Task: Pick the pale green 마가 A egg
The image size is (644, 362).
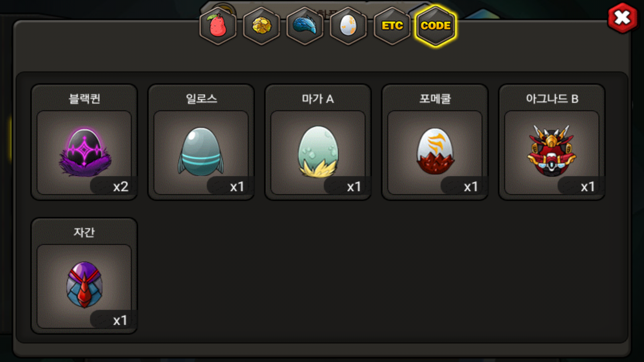Action: (x=318, y=152)
